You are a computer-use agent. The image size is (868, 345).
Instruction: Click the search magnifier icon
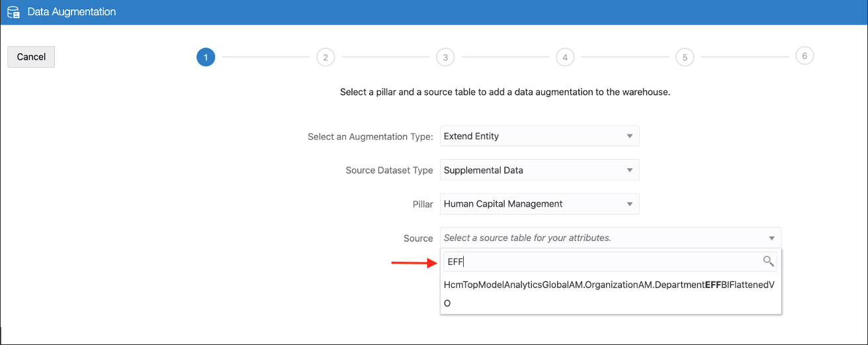768,262
